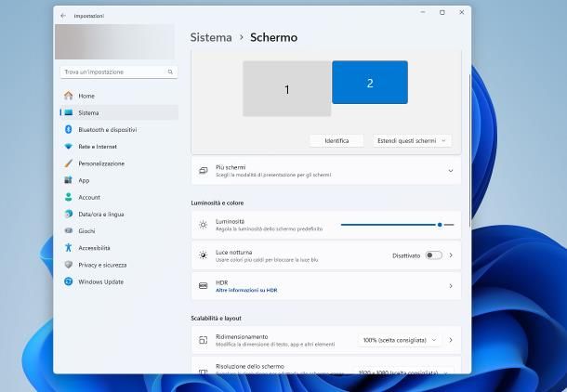Open Home settings page
The image size is (567, 392).
coord(119,96)
